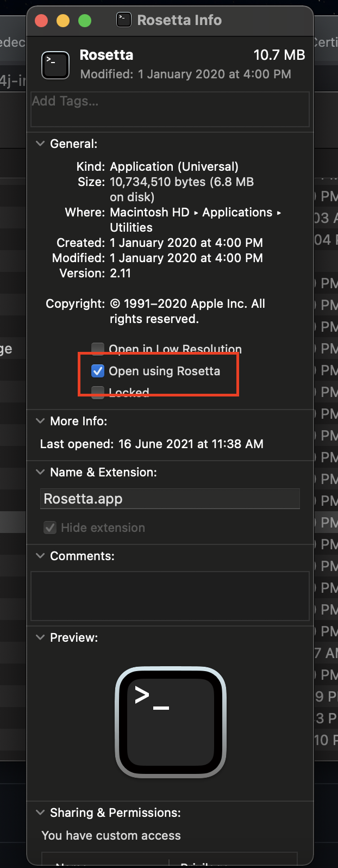Click inside the Comments text box
338x868 pixels.
pyautogui.click(x=170, y=596)
